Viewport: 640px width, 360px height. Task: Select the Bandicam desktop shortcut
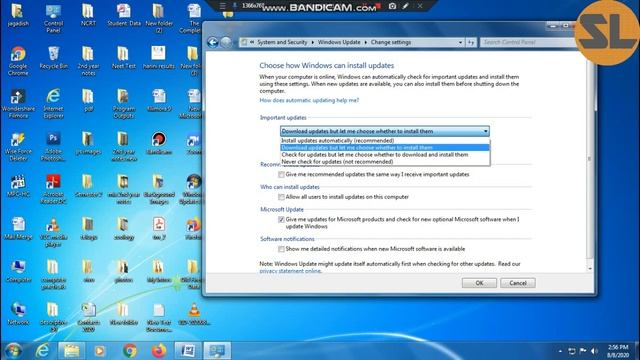[x=159, y=144]
